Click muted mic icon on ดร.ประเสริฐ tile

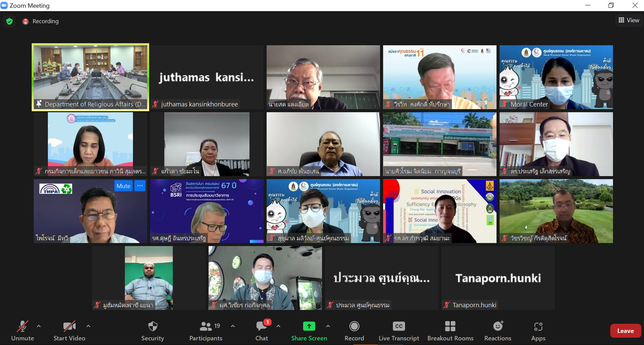(505, 171)
